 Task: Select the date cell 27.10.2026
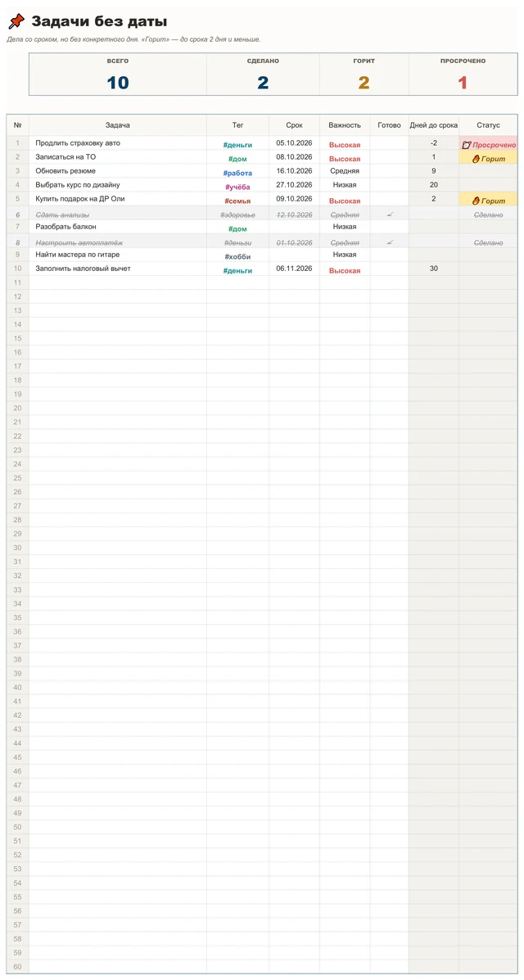[294, 184]
